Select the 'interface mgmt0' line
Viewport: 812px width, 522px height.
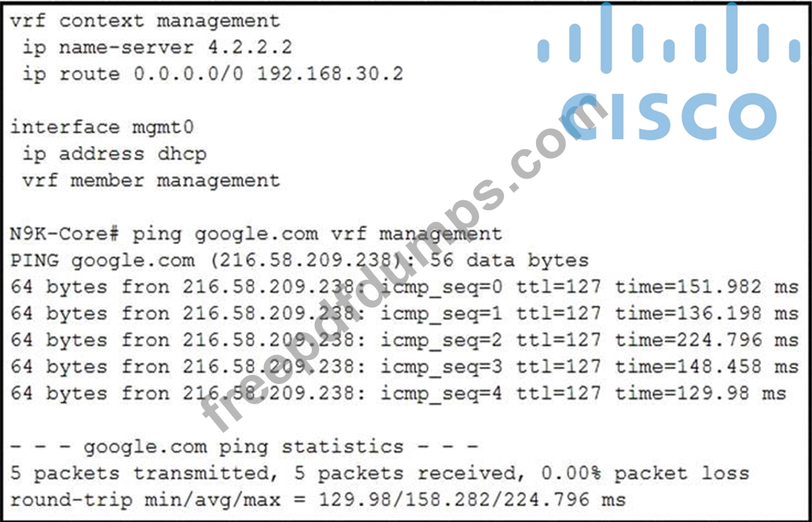102,127
